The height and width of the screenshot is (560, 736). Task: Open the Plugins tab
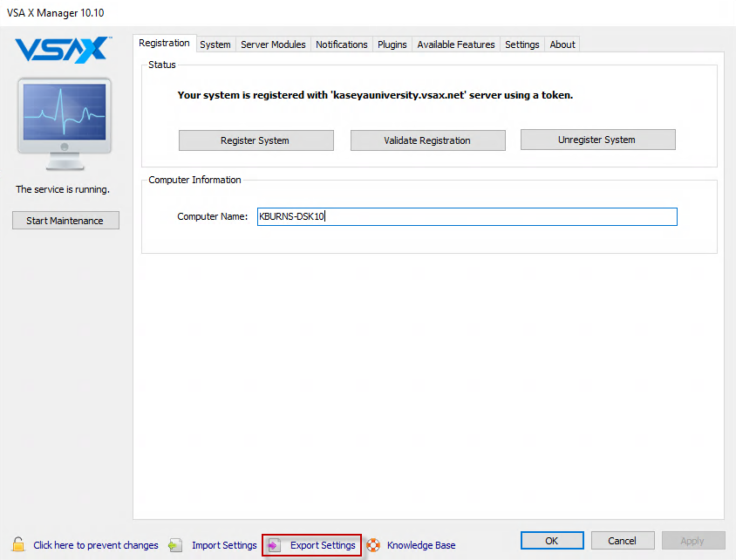[392, 44]
